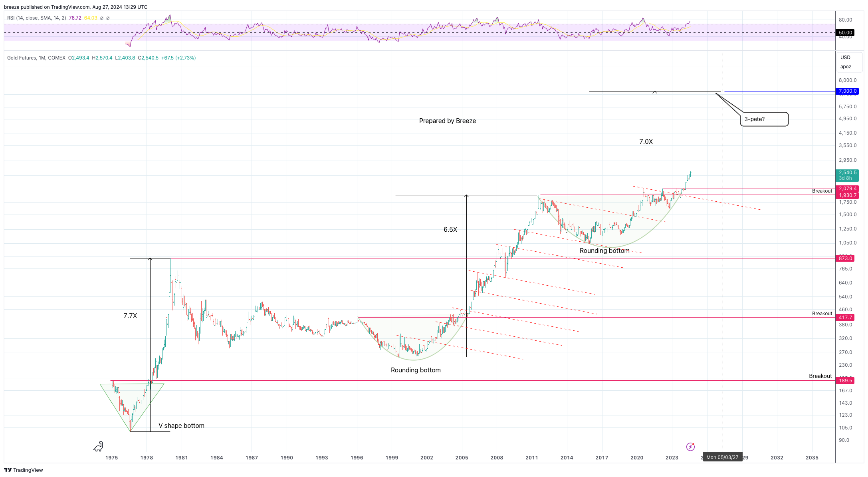The image size is (868, 477).
Task: Click the 417.7 Breakout price level tag
Action: [x=845, y=318]
